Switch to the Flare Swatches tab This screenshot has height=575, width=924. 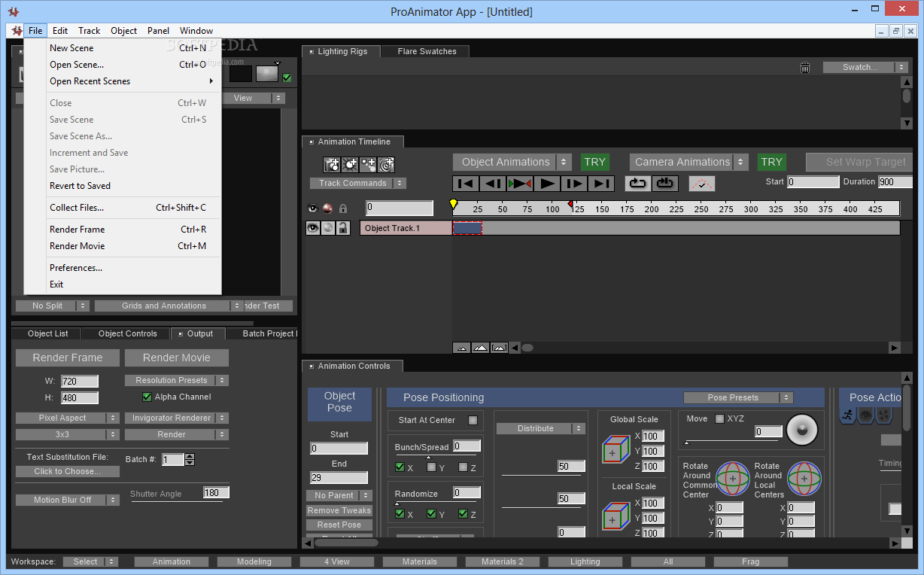point(426,51)
